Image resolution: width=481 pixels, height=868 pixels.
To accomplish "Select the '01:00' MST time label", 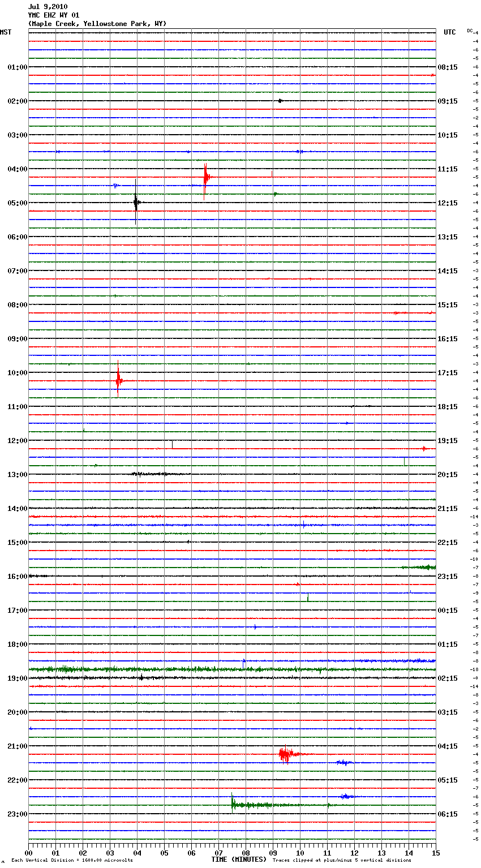I will point(18,67).
